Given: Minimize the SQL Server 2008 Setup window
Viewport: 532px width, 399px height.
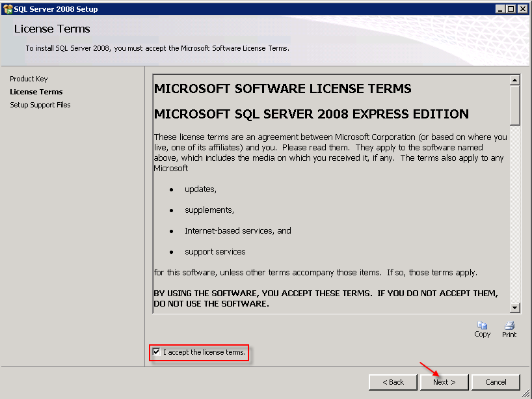Looking at the screenshot, I should pyautogui.click(x=499, y=9).
